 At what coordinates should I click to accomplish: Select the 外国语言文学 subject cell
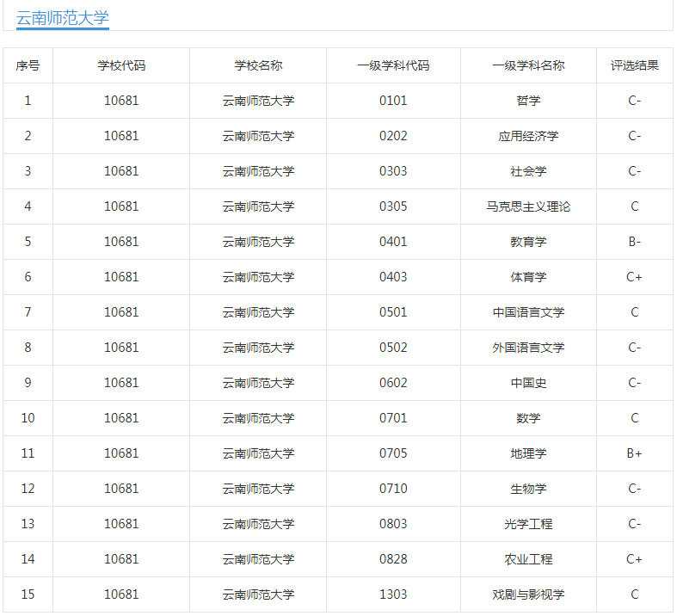528,348
